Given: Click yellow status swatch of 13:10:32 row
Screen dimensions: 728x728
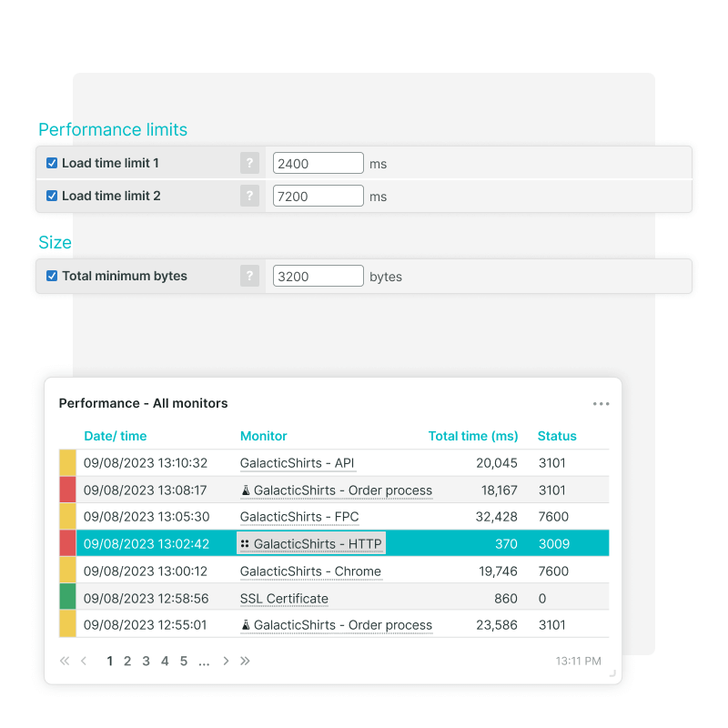Looking at the screenshot, I should click(x=67, y=463).
